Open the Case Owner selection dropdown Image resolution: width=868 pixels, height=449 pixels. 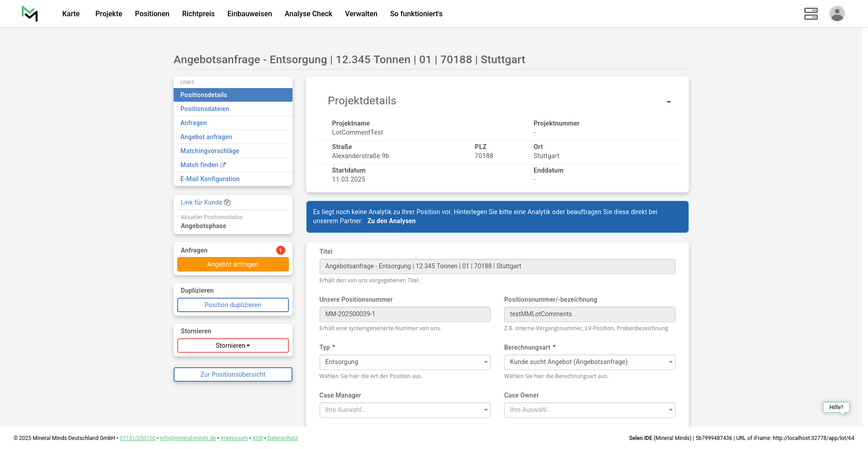(589, 410)
